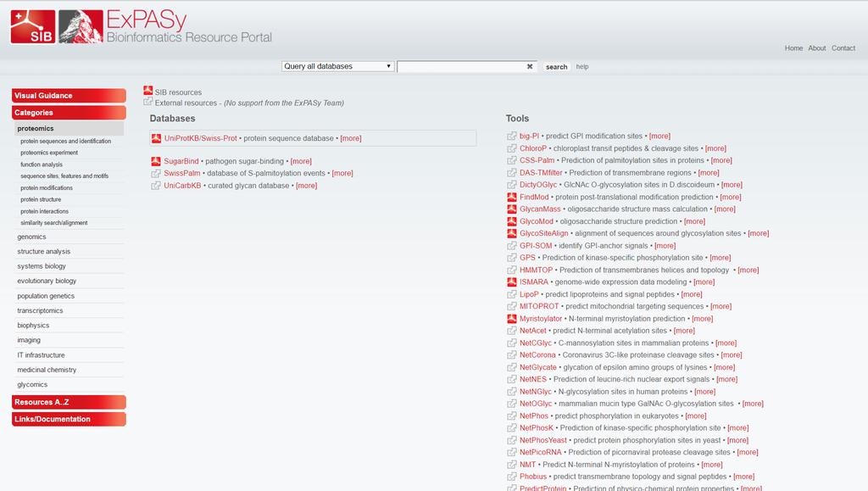Screen dimensions: 868x491
Task: Expand the Links/Documentation section
Action: coord(69,419)
